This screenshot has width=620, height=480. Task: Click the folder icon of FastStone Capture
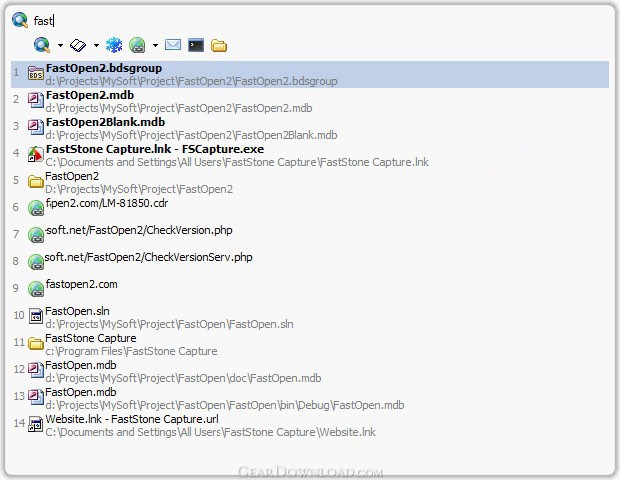tap(36, 344)
